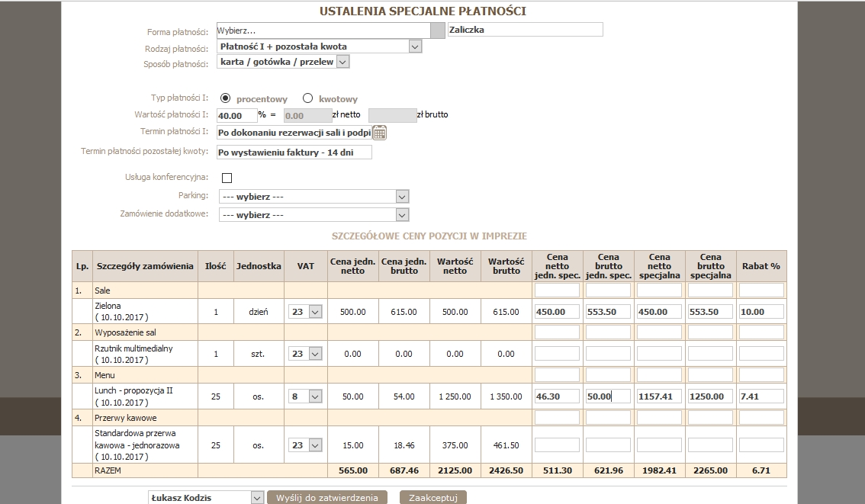Viewport: 865px width, 504px height.
Task: Click the Zaakceptuj button
Action: (433, 497)
